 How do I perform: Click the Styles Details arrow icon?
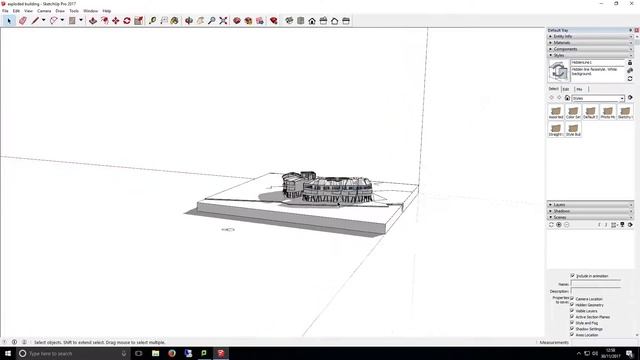(x=630, y=98)
